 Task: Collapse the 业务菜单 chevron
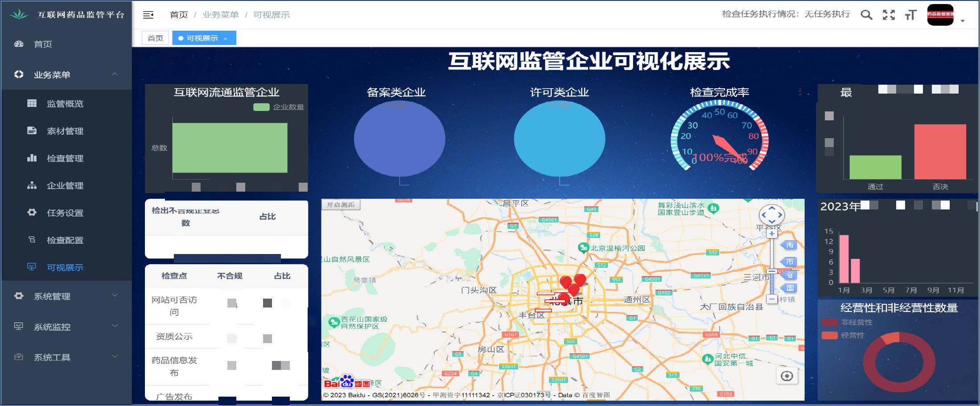115,74
